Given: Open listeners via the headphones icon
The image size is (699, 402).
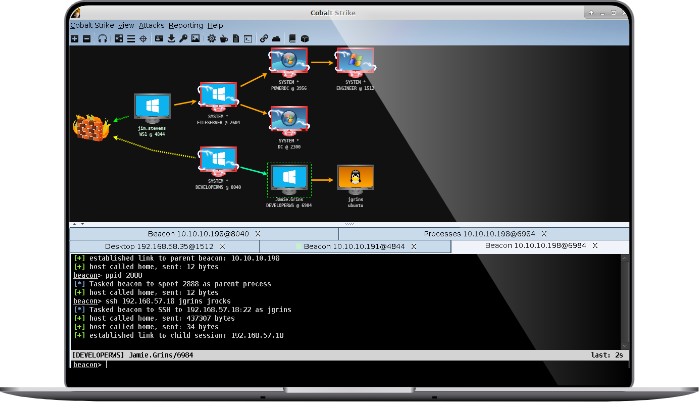Looking at the screenshot, I should pyautogui.click(x=103, y=39).
